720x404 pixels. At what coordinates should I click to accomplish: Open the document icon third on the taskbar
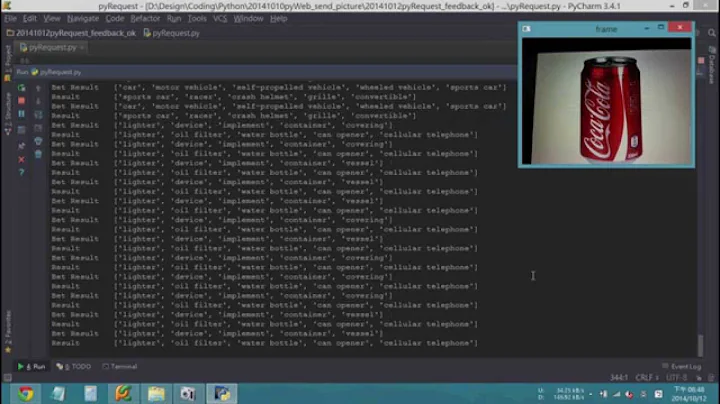pyautogui.click(x=90, y=393)
